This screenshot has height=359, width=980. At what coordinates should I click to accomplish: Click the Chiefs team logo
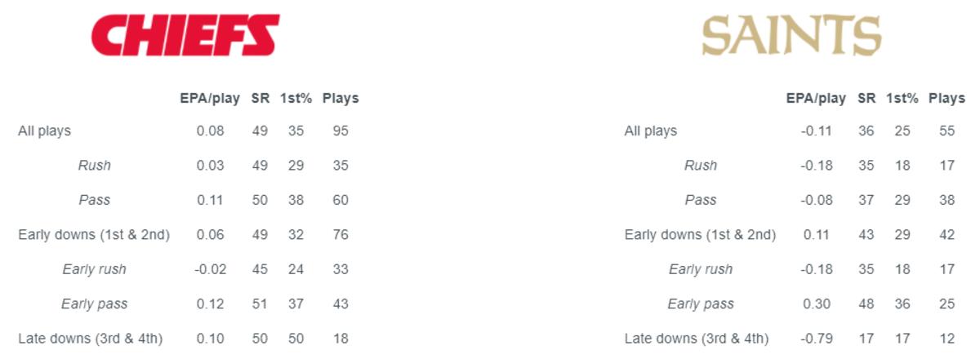click(185, 35)
